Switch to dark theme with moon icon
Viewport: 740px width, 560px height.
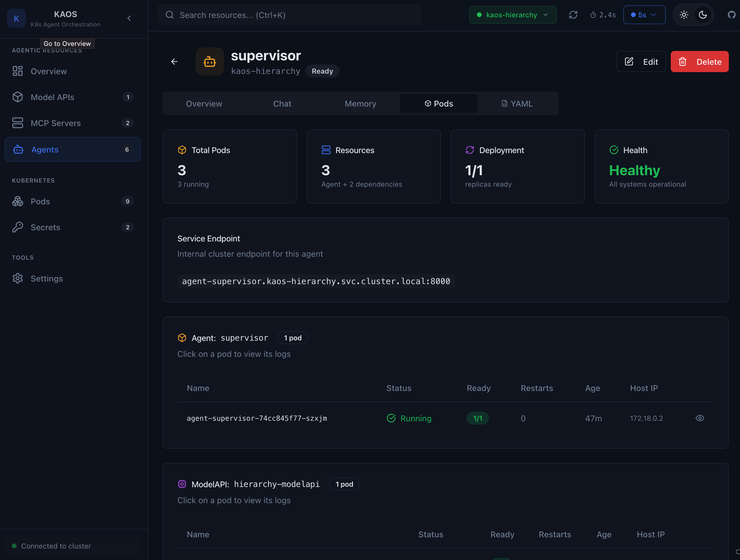click(x=703, y=15)
